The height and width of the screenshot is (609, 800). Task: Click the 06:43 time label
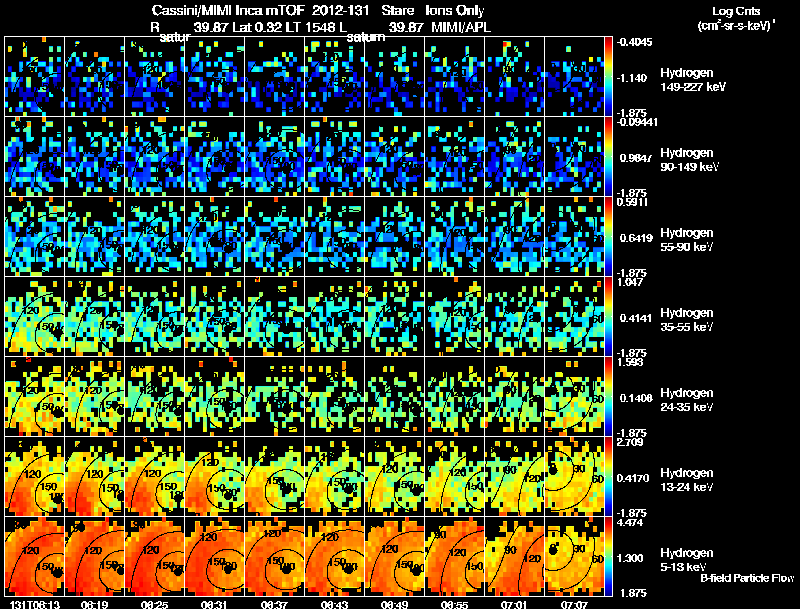334,604
